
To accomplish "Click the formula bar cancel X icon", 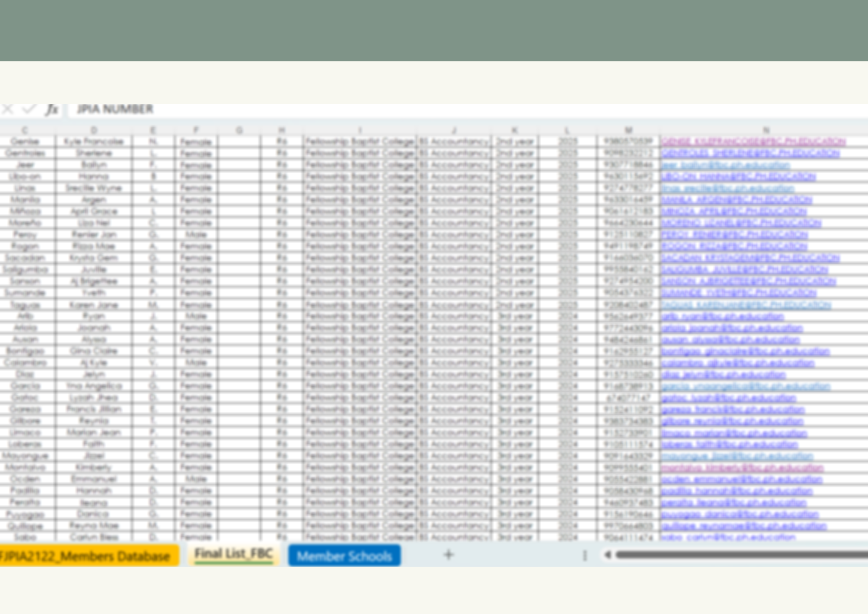I will click(8, 109).
